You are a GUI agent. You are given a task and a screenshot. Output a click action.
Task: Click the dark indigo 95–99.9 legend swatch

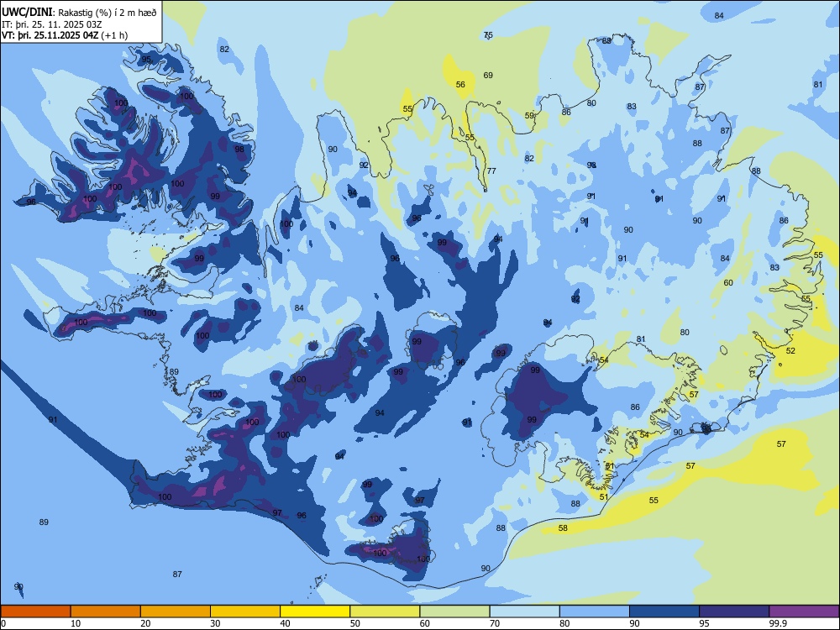(734, 612)
